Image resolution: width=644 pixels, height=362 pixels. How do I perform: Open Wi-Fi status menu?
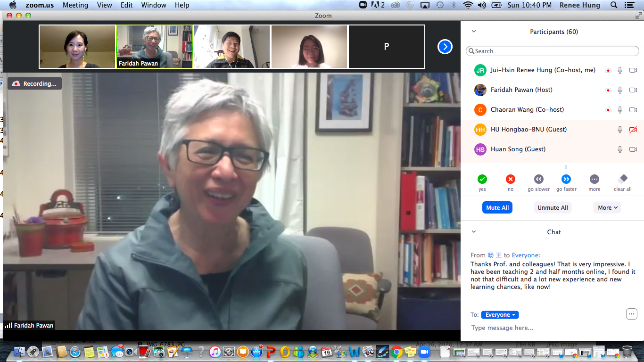click(x=468, y=5)
